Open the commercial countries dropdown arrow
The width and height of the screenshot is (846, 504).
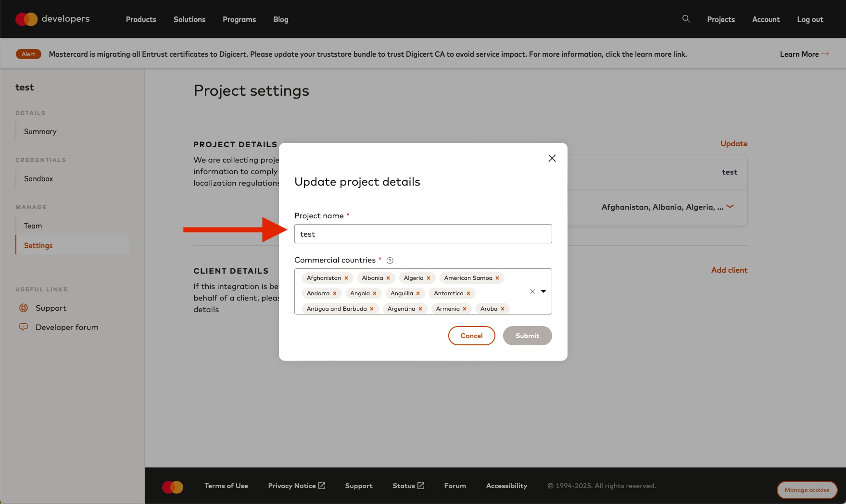[x=543, y=291]
